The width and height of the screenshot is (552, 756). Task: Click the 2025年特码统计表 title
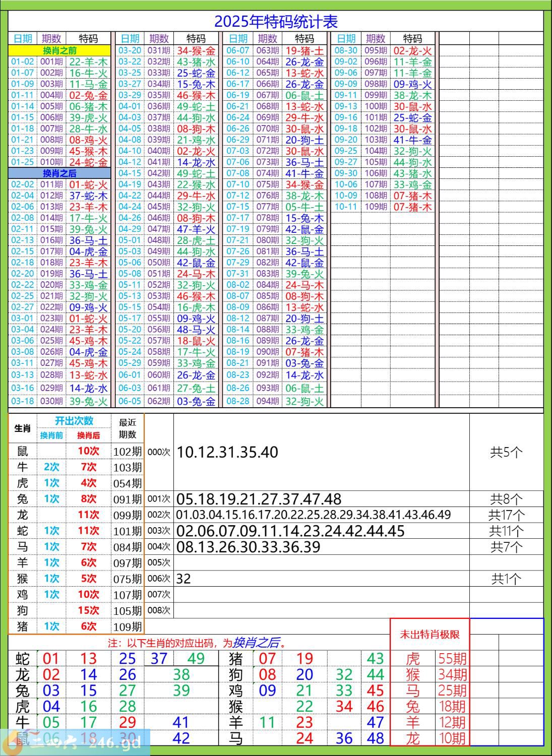tap(276, 22)
